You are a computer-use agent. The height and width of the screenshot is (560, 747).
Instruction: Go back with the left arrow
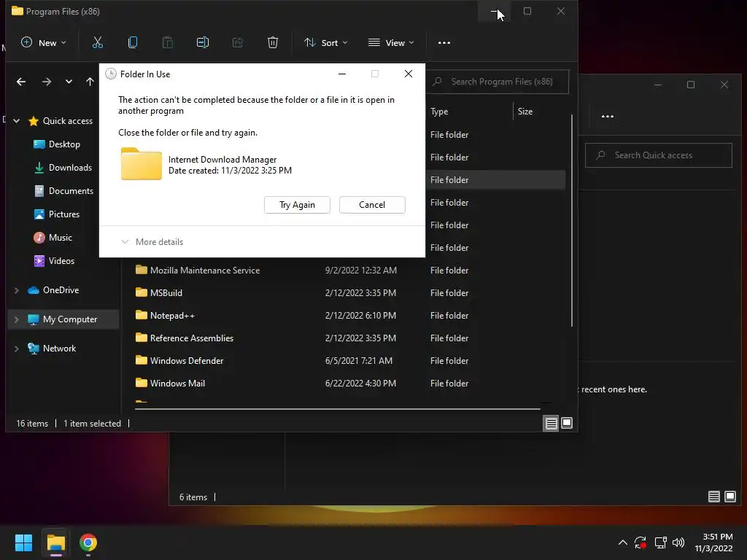21,82
